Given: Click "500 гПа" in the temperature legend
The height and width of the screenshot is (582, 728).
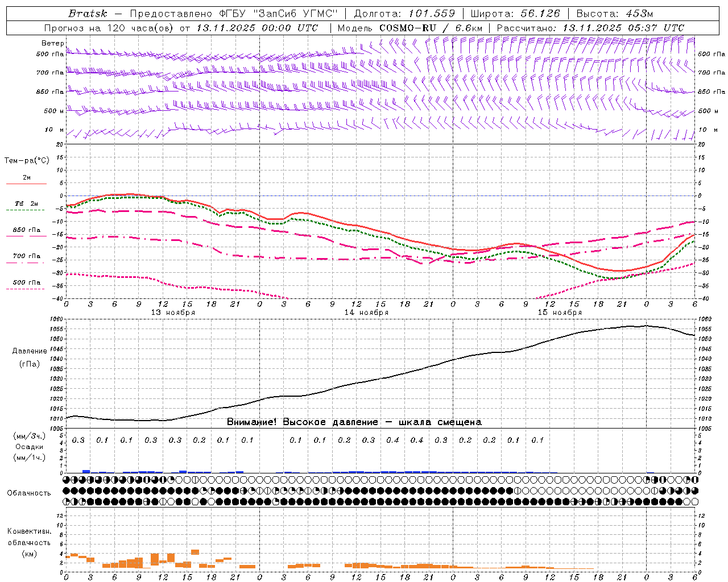Looking at the screenshot, I should tap(27, 282).
